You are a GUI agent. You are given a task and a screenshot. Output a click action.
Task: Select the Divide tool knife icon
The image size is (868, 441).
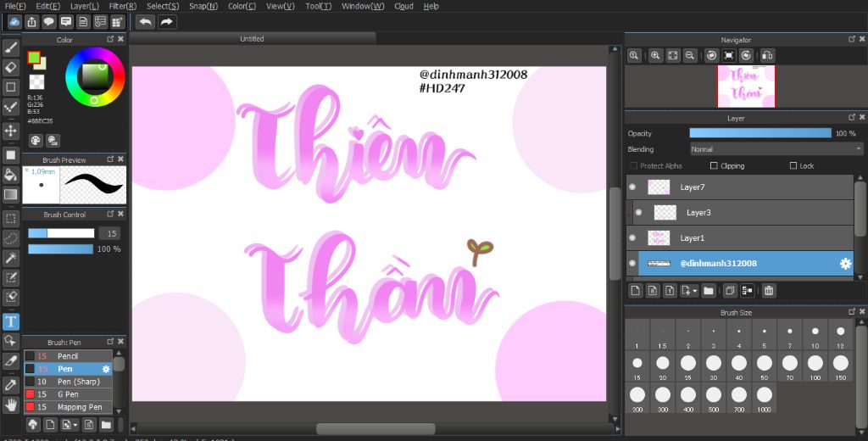(10, 360)
